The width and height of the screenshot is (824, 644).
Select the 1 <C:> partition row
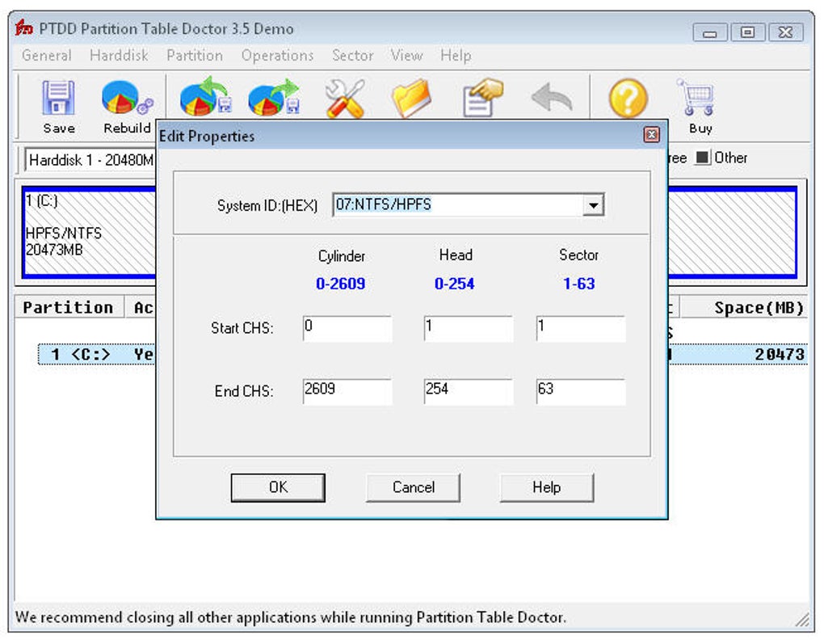97,354
